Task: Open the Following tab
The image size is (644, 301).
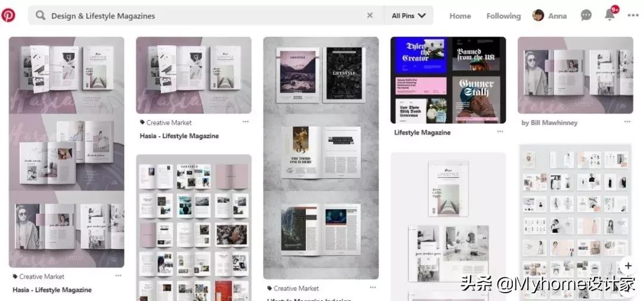Action: pos(503,16)
